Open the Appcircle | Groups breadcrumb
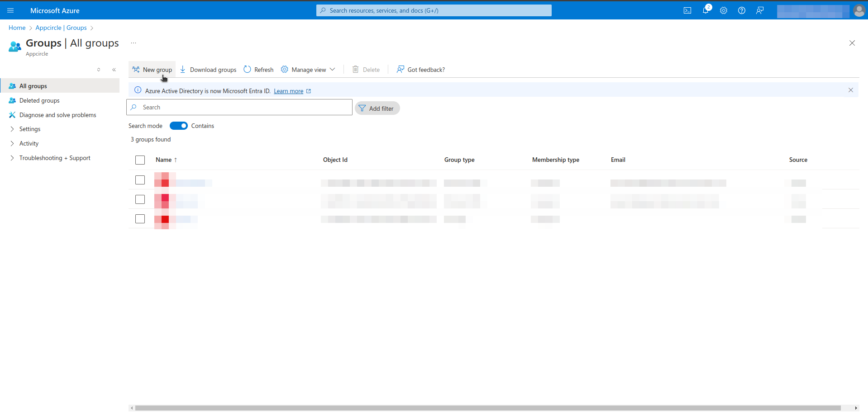Image resolution: width=868 pixels, height=420 pixels. point(61,28)
